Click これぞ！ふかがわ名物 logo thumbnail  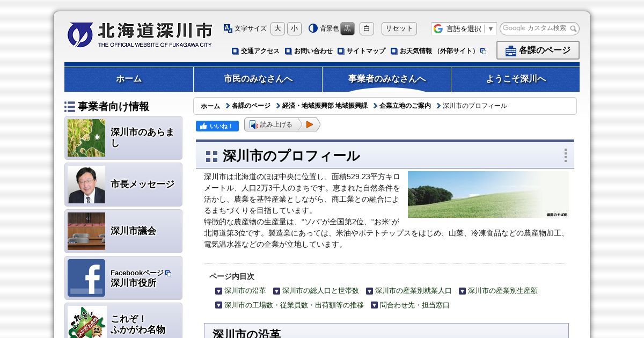point(87,322)
